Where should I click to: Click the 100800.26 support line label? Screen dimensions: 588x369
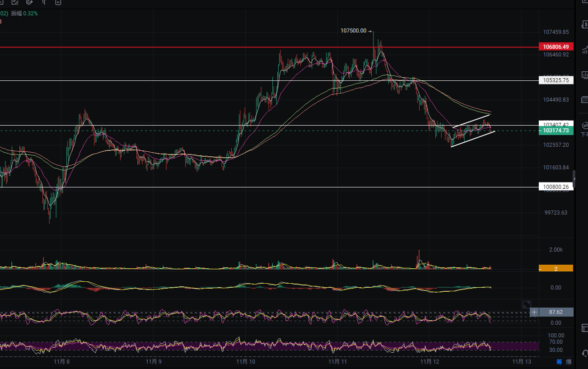coord(556,187)
